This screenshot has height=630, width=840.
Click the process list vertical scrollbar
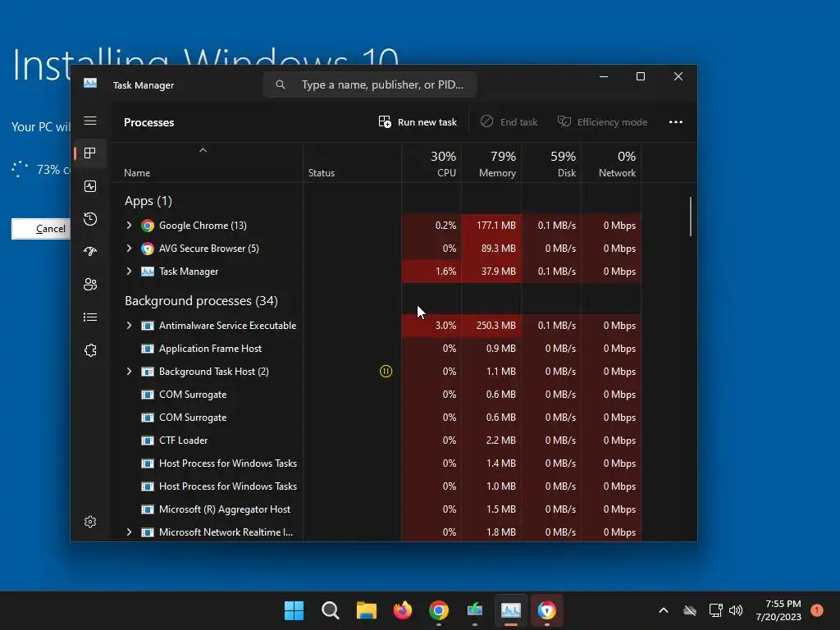(x=691, y=217)
